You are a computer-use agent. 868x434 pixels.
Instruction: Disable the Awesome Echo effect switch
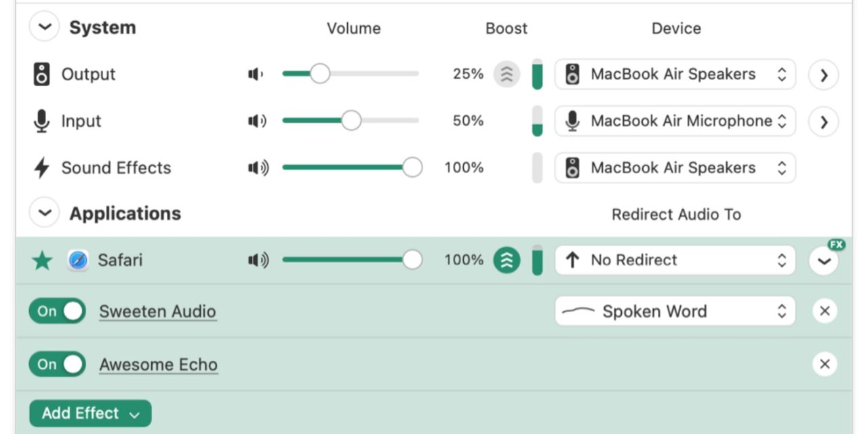click(57, 364)
